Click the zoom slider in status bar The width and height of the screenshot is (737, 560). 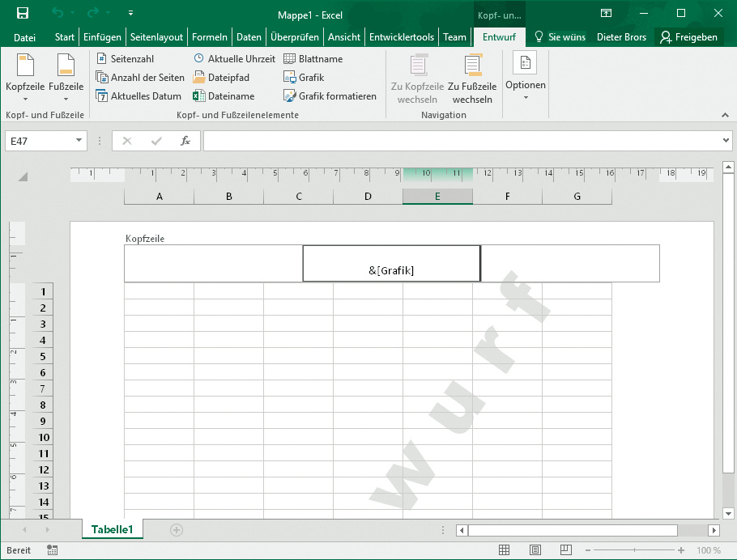pos(634,550)
